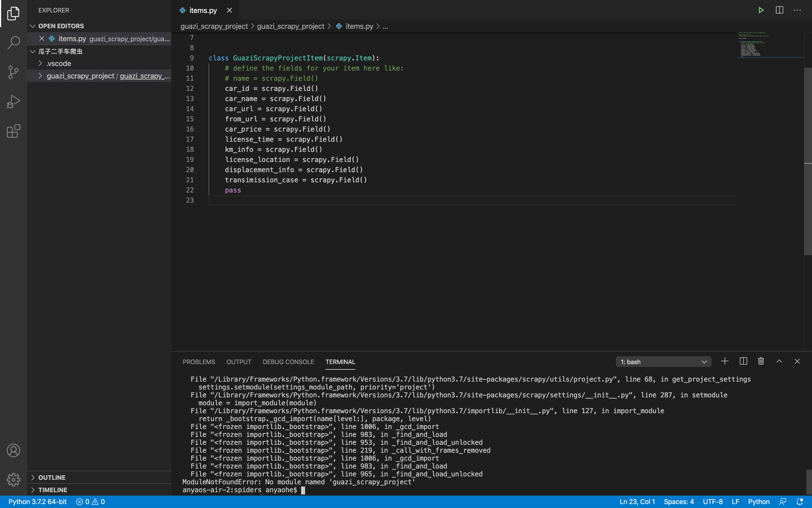Click line 10 define the fields comment
812x508 pixels.
pos(314,68)
